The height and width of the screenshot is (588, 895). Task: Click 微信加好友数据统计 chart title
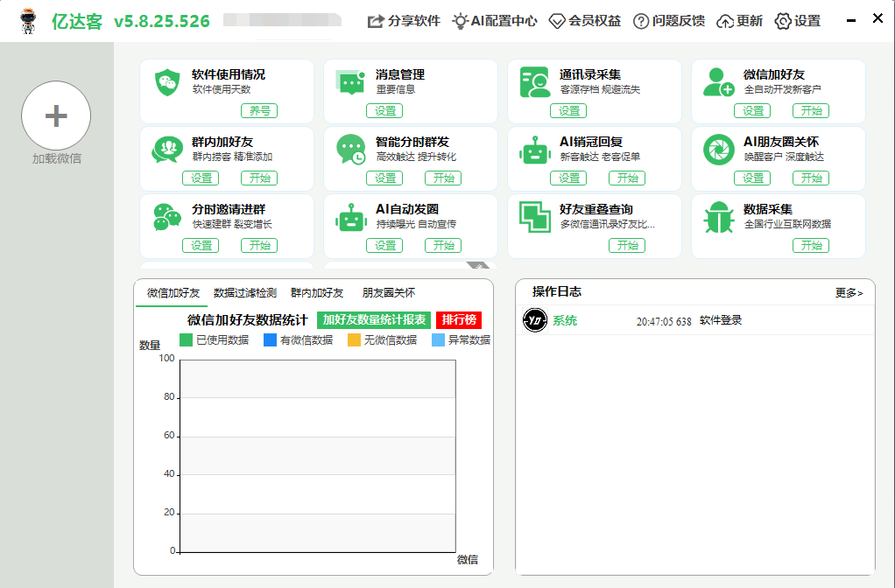(247, 320)
